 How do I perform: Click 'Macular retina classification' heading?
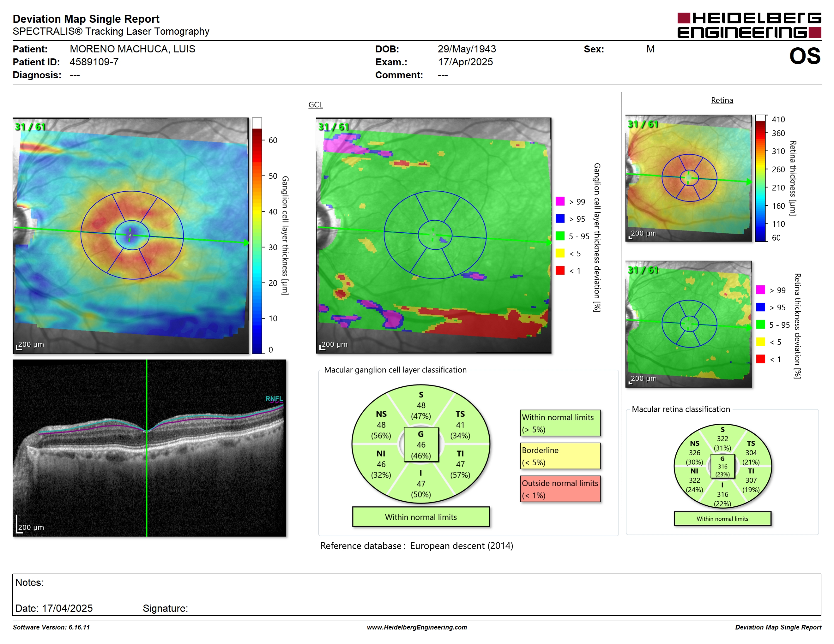(x=680, y=409)
